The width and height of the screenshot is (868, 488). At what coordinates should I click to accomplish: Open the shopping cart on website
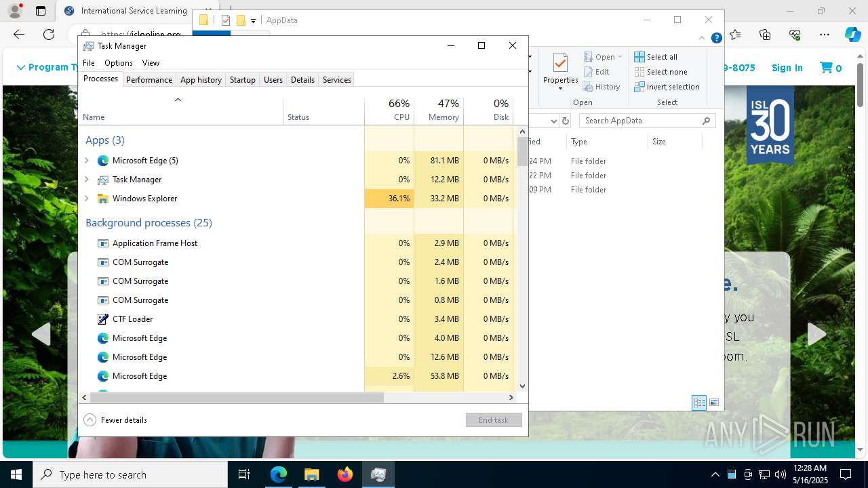coord(831,68)
